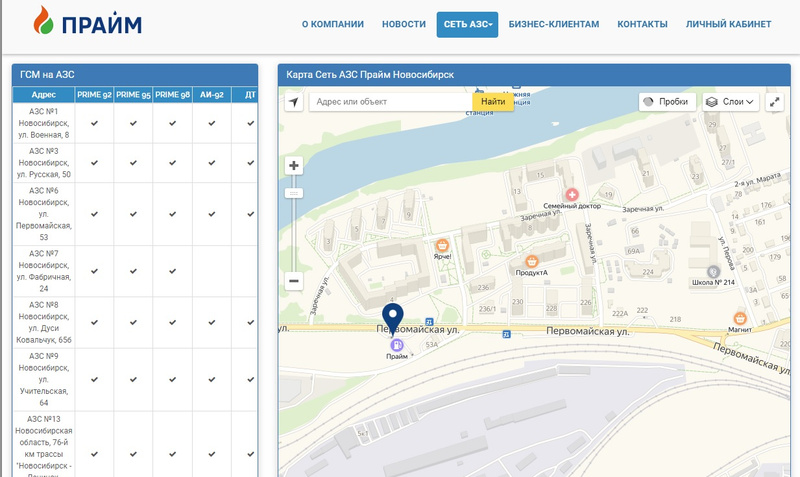Zoom in with the plus button
Viewport: 800px width, 477px height.
[294, 166]
